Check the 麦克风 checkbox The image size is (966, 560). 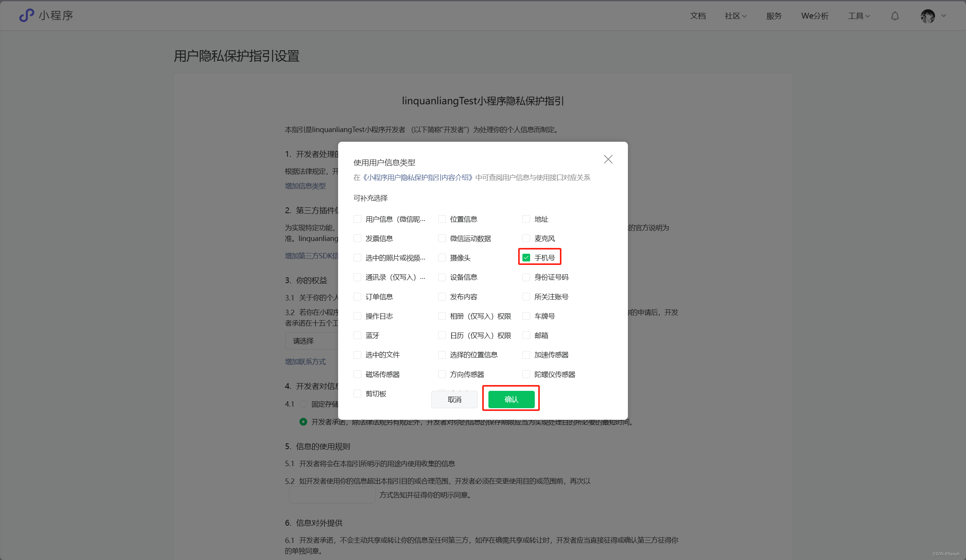pyautogui.click(x=526, y=238)
